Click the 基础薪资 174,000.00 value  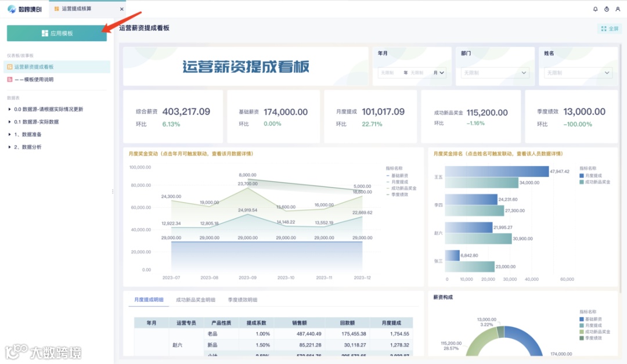coord(286,112)
